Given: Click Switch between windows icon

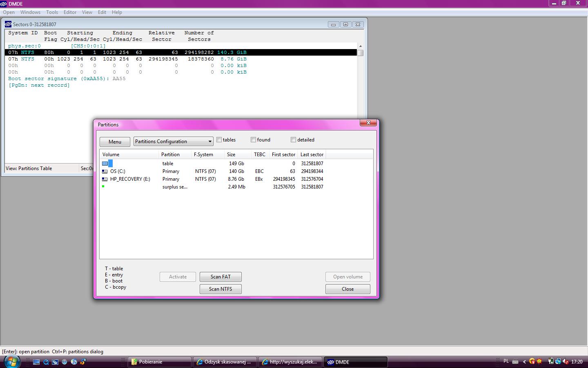Looking at the screenshot, I should pyautogui.click(x=55, y=362).
